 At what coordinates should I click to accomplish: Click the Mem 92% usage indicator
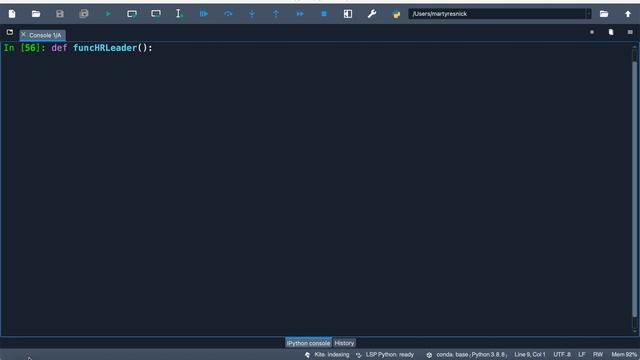tap(624, 355)
